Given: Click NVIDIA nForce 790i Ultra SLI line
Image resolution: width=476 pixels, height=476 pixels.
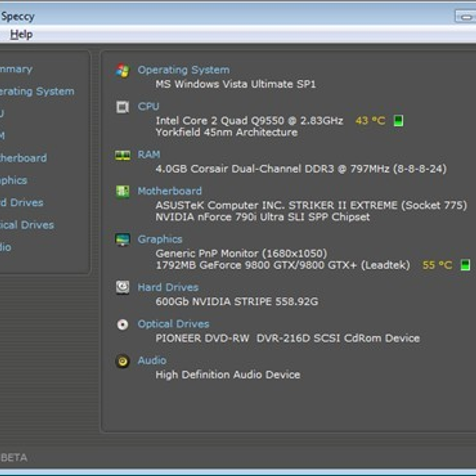Looking at the screenshot, I should (x=263, y=217).
